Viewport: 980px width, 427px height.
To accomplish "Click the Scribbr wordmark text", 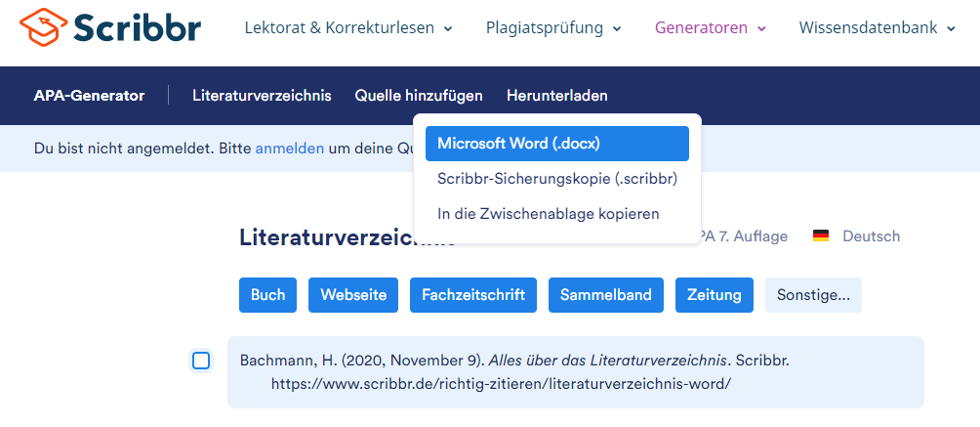I will coord(138,26).
